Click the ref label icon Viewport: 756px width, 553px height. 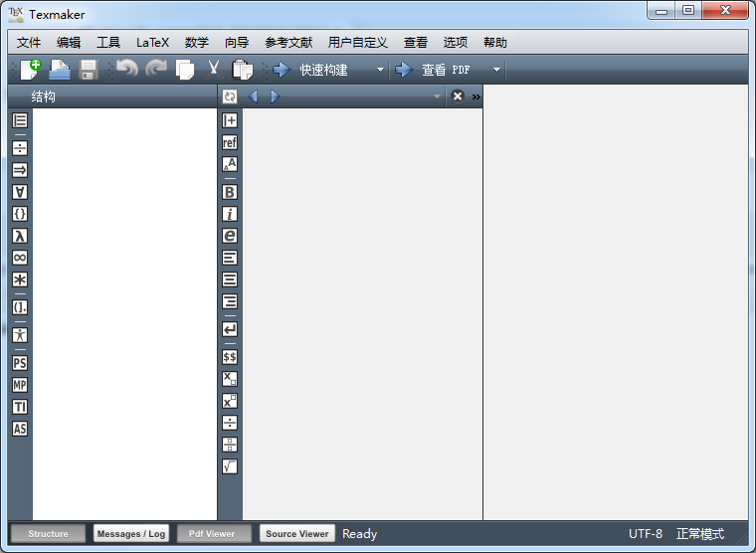[x=230, y=142]
